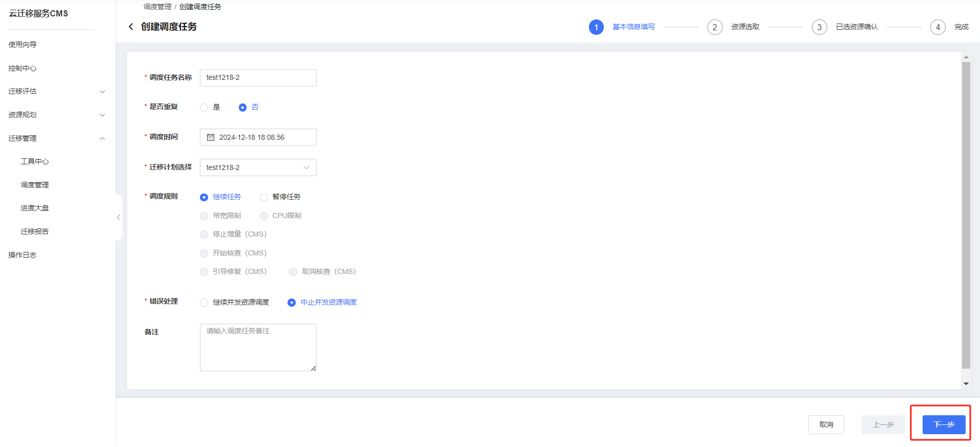Viewport: 980px width, 447px height.
Task: Choose 继续并发资源调度 error handling
Action: pos(204,303)
